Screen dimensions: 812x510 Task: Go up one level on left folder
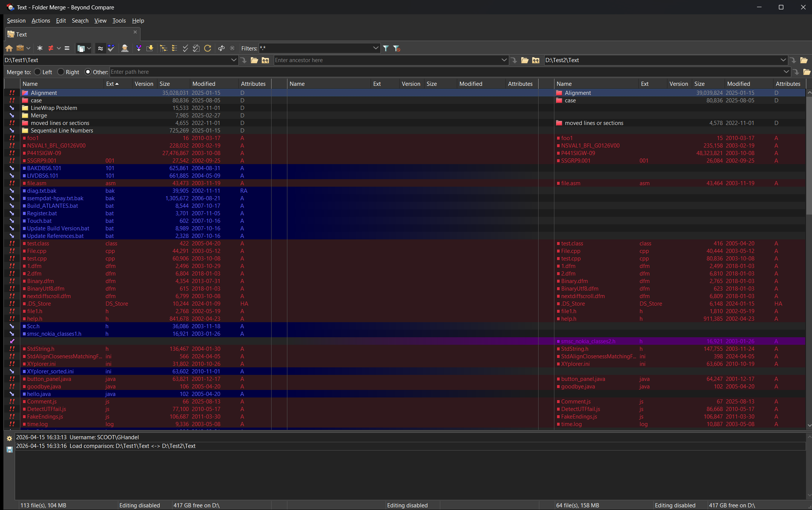(x=266, y=60)
